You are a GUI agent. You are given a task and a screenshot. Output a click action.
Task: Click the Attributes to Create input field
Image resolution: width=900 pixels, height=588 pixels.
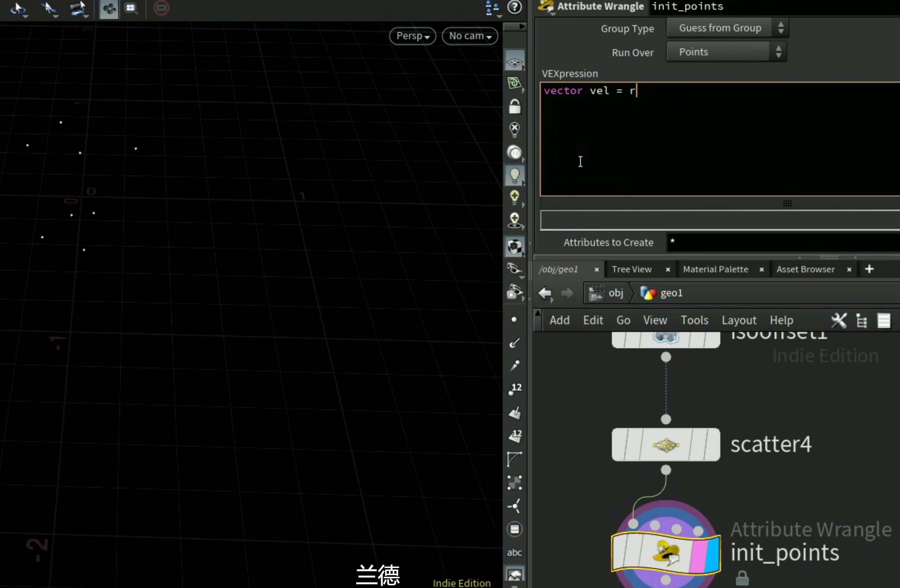tap(783, 242)
